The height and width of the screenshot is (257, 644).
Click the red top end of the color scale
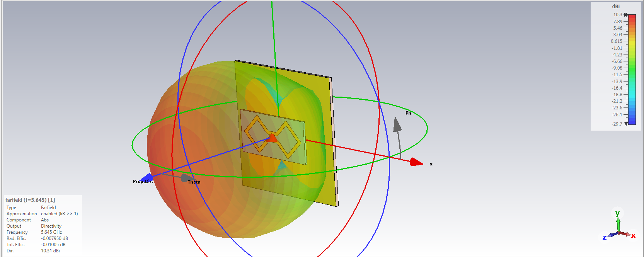point(632,16)
